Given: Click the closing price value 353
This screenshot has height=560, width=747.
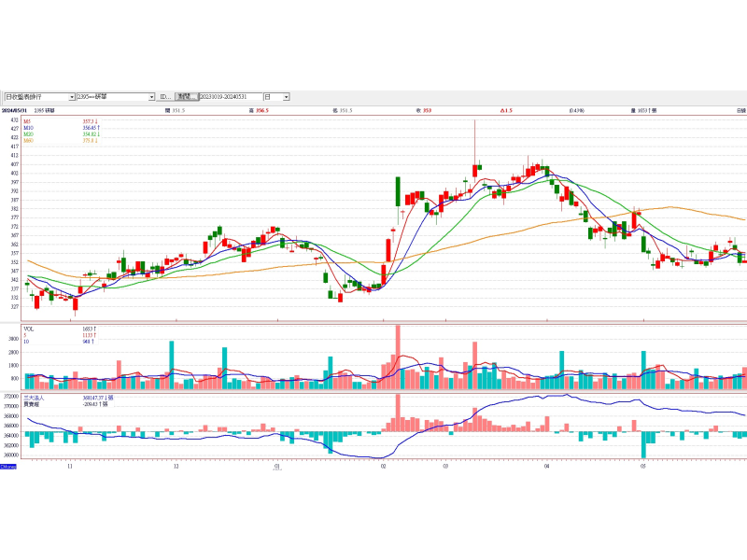Looking at the screenshot, I should [427, 110].
